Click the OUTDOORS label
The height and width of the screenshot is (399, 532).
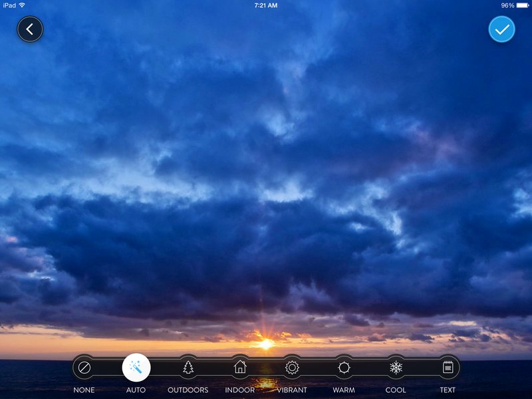pyautogui.click(x=188, y=390)
